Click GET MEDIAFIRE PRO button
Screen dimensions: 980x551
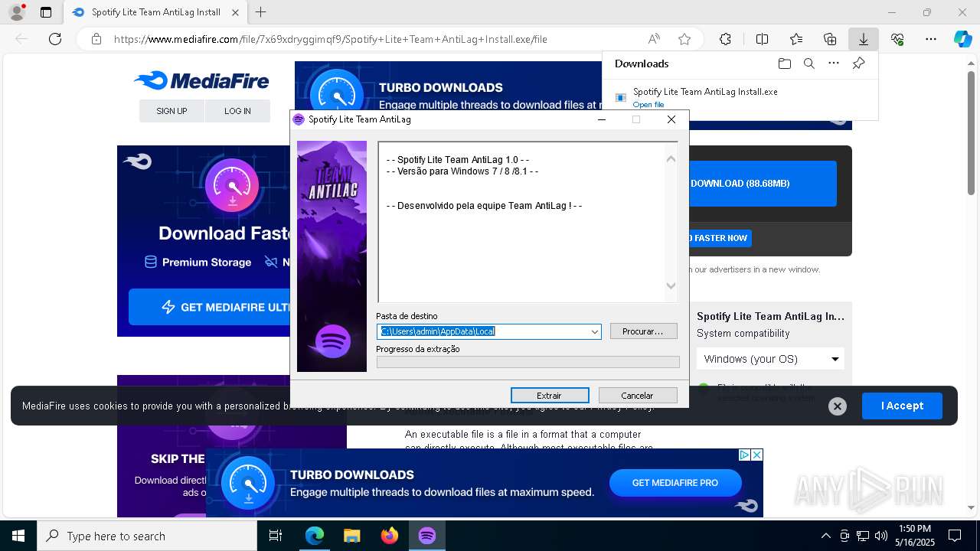pos(675,483)
